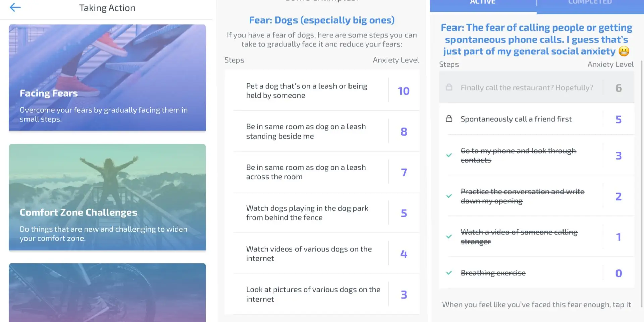This screenshot has height=322, width=644.
Task: Select 'Look at pictures of various dogs' step
Action: pyautogui.click(x=322, y=294)
